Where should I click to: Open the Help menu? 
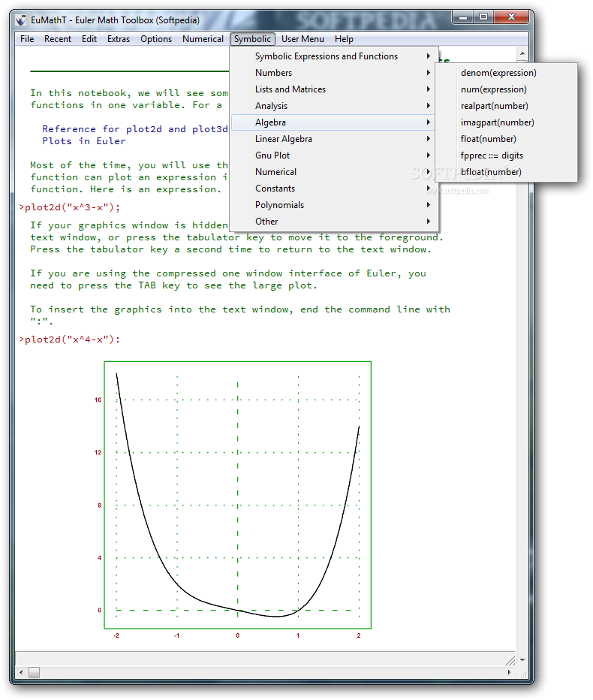click(x=344, y=39)
